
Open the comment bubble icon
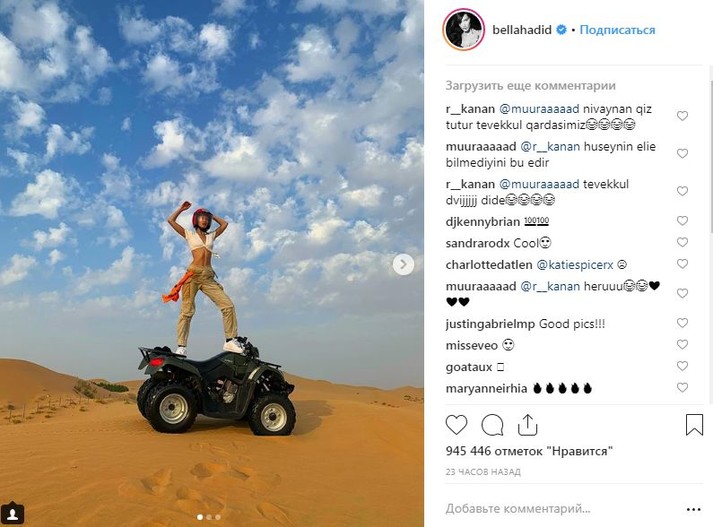coord(492,425)
